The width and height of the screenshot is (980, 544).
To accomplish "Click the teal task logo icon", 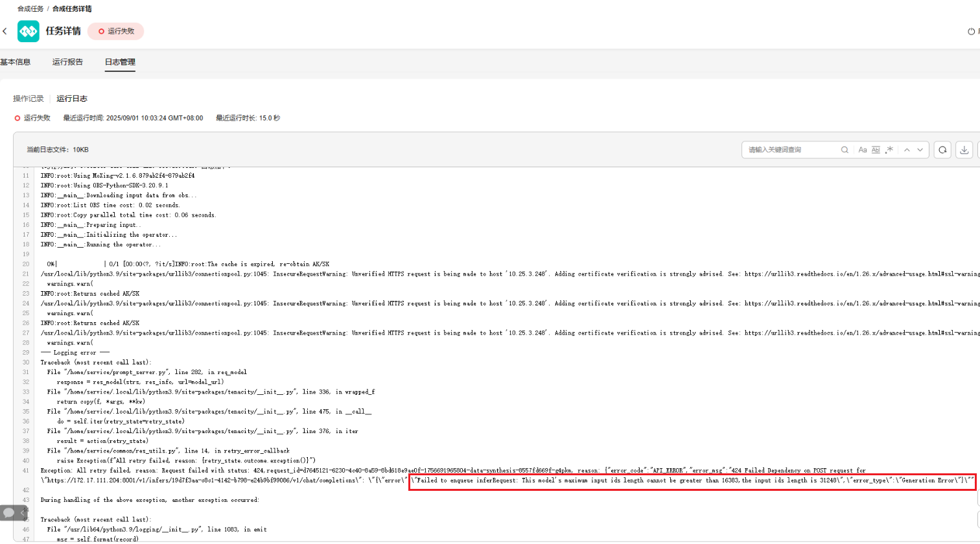I will 29,31.
